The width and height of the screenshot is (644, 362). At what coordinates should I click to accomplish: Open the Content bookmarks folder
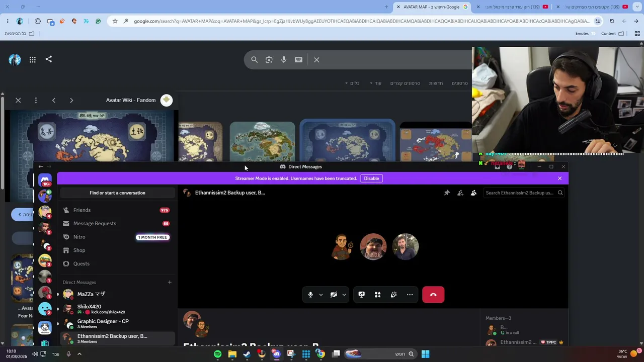(612, 34)
